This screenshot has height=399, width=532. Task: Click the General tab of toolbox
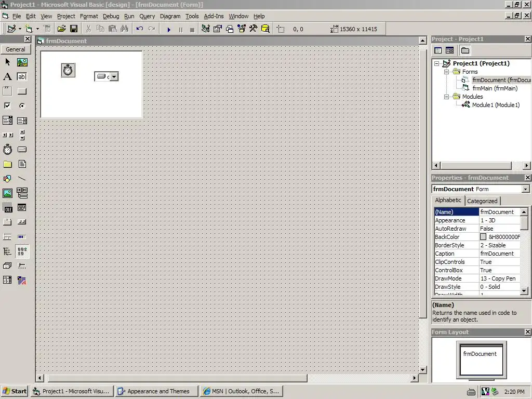tap(16, 49)
